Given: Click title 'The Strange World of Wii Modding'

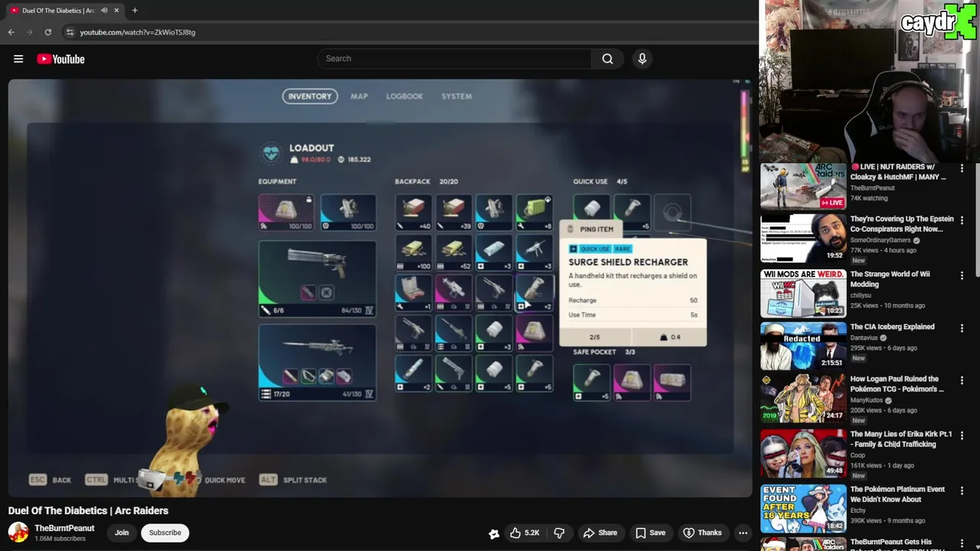Looking at the screenshot, I should point(890,279).
